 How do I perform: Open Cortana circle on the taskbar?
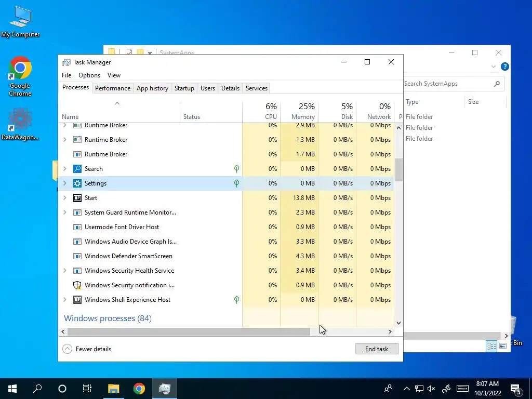tap(62, 389)
